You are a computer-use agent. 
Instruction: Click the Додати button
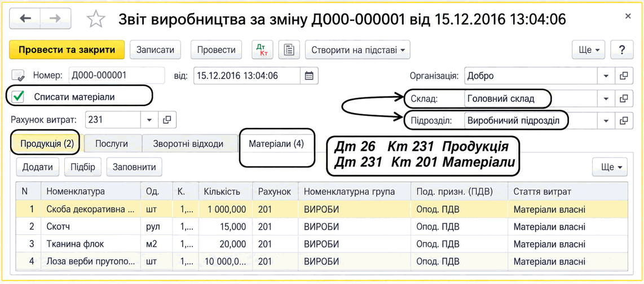(38, 167)
